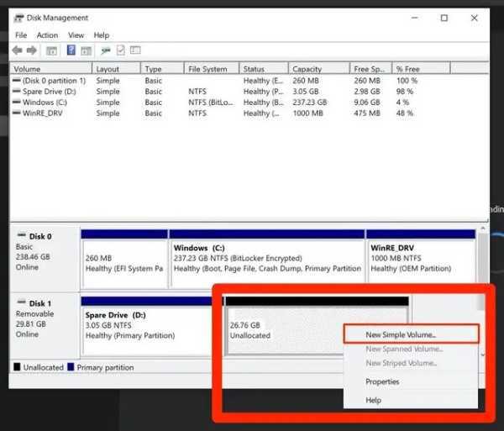Screen dimensions: 504x431
Task: Click the blue Primary partition legend swatch
Action: (x=71, y=366)
